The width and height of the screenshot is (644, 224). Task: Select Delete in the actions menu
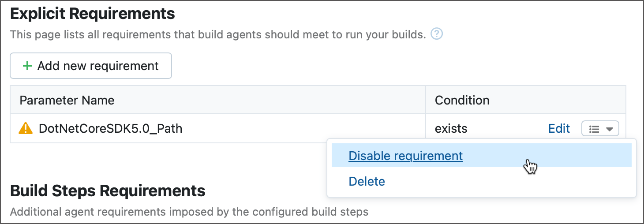tap(367, 181)
